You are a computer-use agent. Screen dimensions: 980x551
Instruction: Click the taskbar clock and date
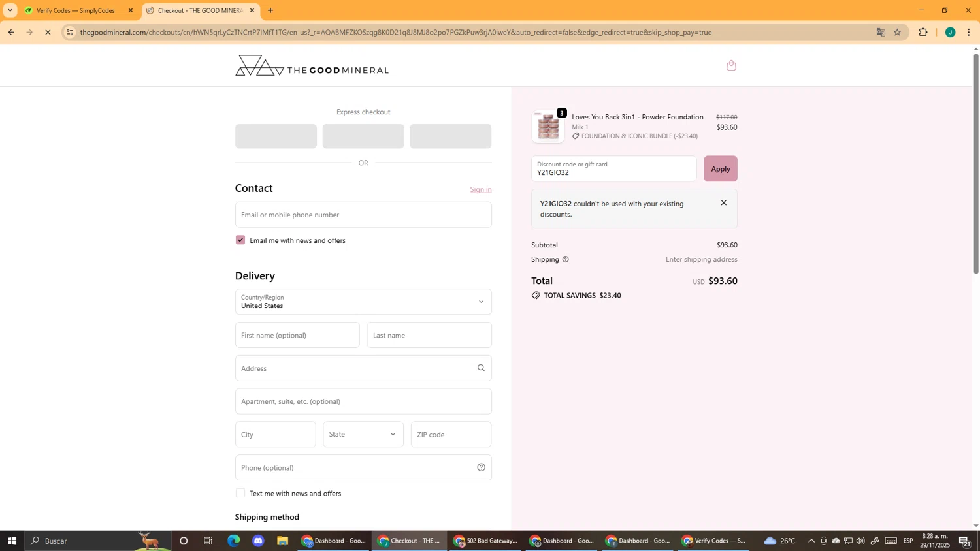pos(934,541)
